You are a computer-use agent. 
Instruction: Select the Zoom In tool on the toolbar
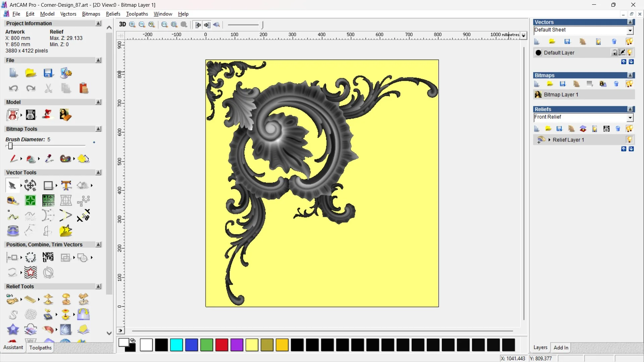pos(132,24)
